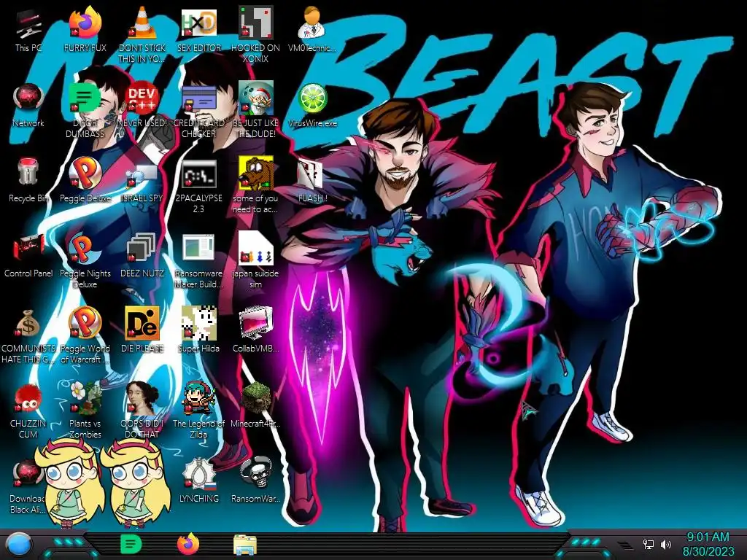Image resolution: width=747 pixels, height=560 pixels.
Task: Select the HxD hex editor shortcut icon
Action: [198, 23]
